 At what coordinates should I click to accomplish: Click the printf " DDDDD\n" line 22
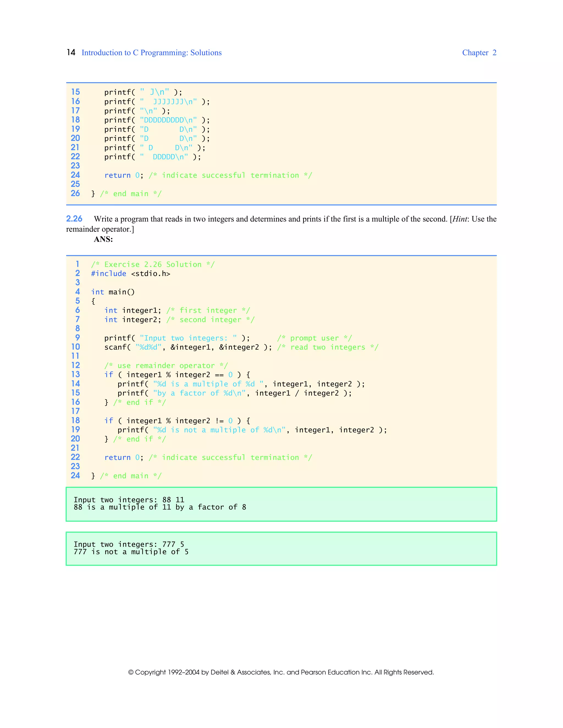(x=153, y=157)
